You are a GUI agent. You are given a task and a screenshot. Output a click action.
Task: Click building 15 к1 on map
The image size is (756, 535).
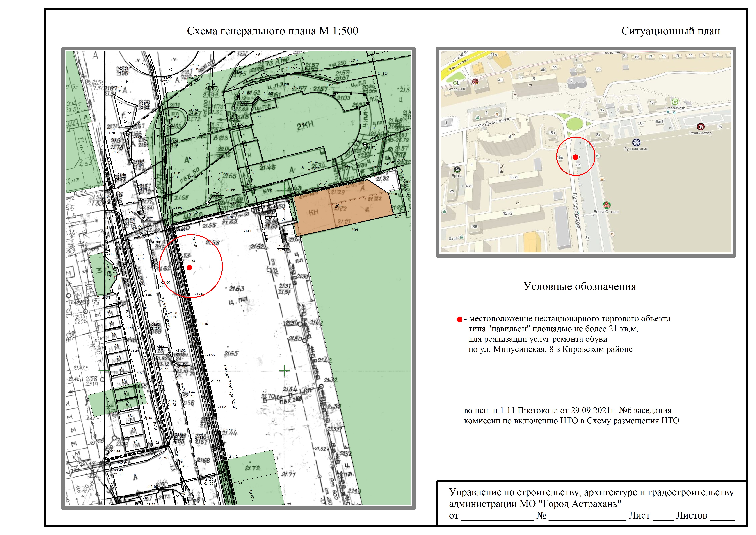[x=514, y=178]
